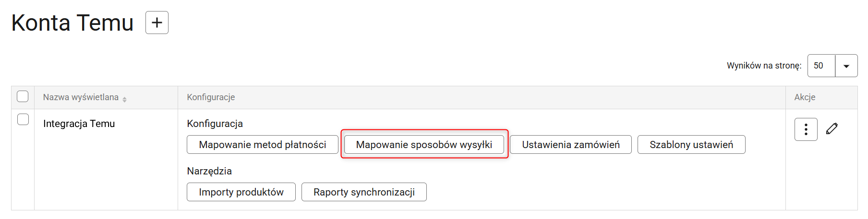Click the Konfiguracje column header
868x219 pixels.
click(x=211, y=97)
